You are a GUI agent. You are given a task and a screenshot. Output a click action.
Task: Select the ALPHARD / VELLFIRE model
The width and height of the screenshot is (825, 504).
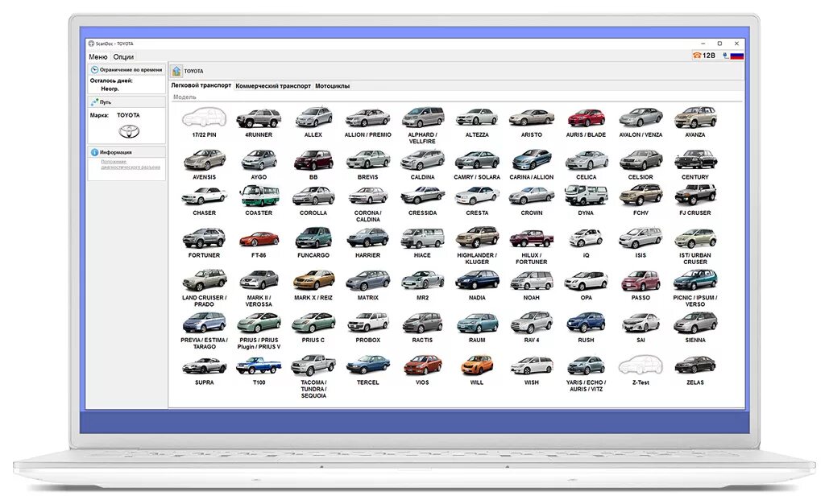click(x=422, y=125)
